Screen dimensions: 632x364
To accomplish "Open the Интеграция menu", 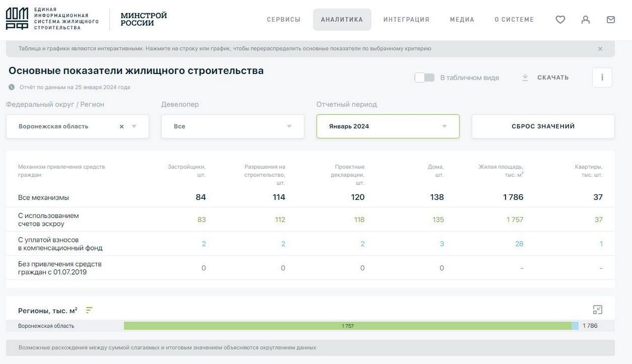I will [x=406, y=20].
